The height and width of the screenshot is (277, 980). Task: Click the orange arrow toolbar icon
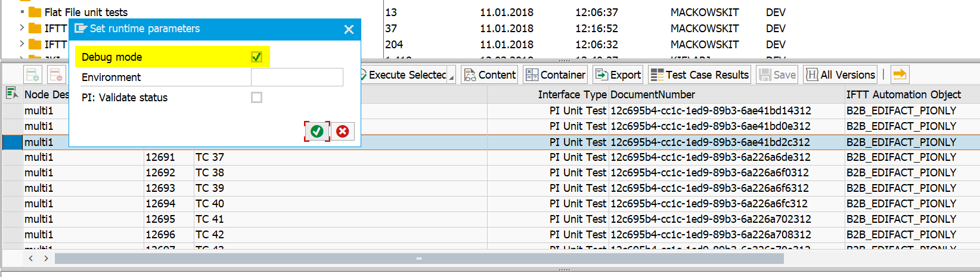pyautogui.click(x=900, y=74)
